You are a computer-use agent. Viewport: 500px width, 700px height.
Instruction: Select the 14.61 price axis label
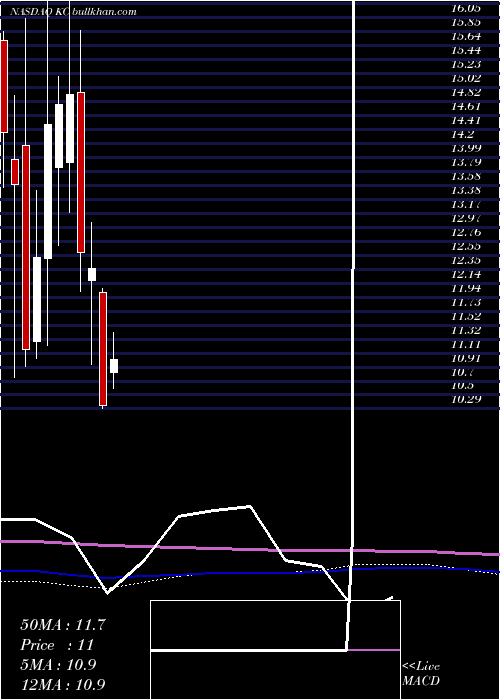pos(466,106)
